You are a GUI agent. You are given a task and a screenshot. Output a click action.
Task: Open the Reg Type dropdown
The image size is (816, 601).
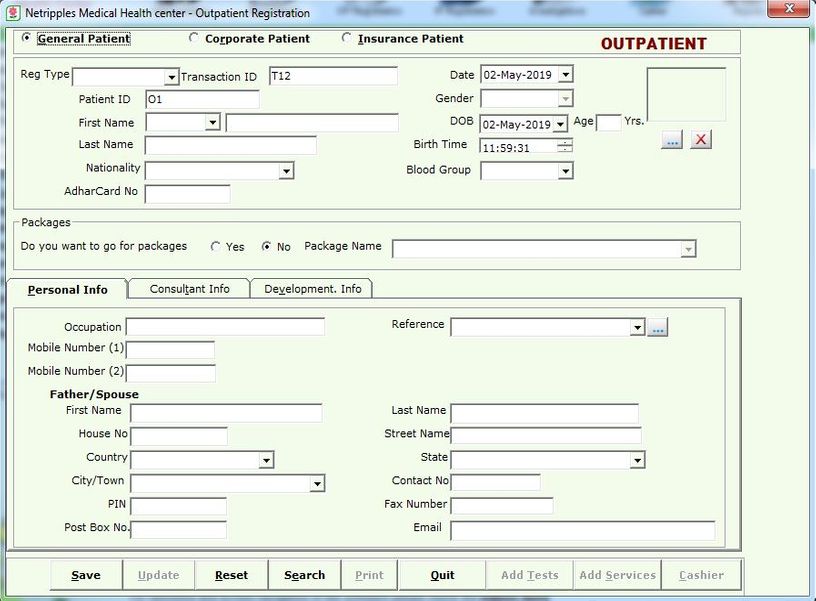point(171,78)
